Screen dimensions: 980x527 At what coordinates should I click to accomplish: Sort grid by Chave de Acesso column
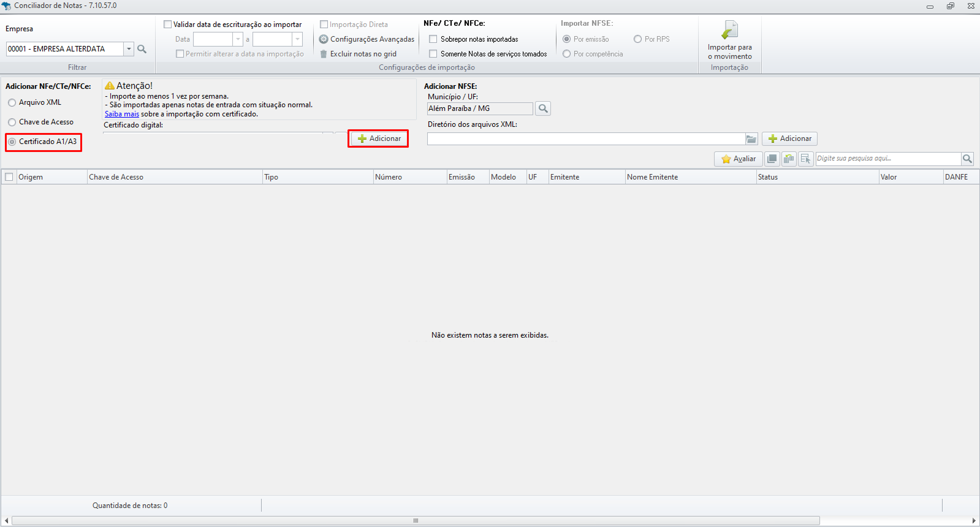(175, 177)
